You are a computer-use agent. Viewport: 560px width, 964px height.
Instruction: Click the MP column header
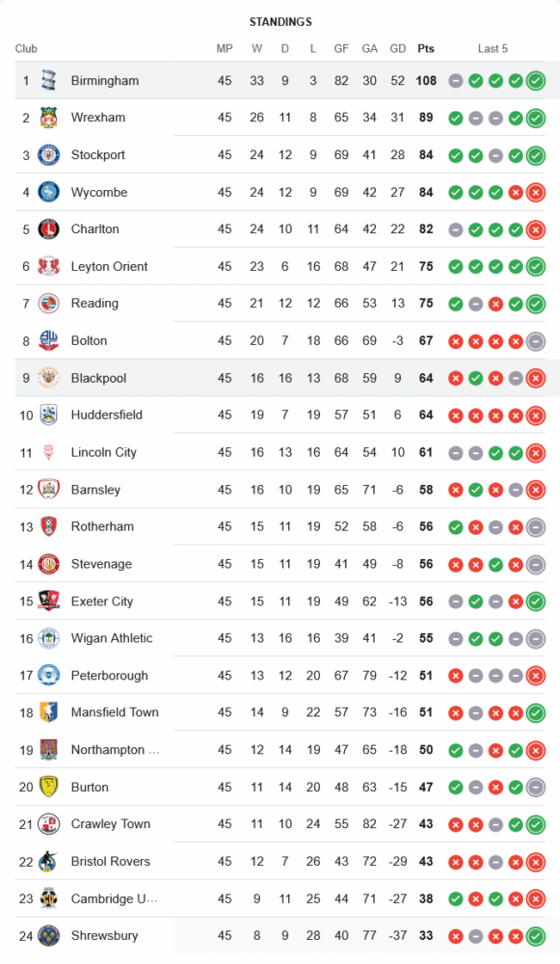click(x=225, y=48)
